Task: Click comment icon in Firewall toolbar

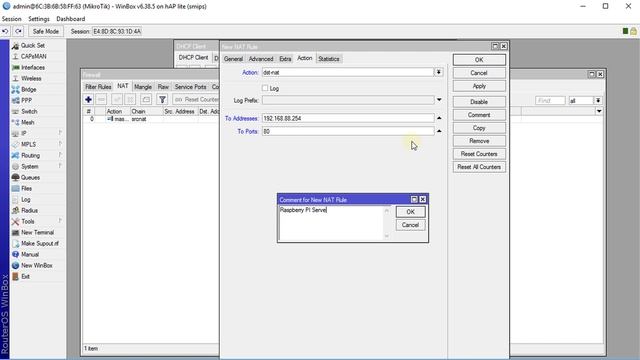Action: coord(146,99)
